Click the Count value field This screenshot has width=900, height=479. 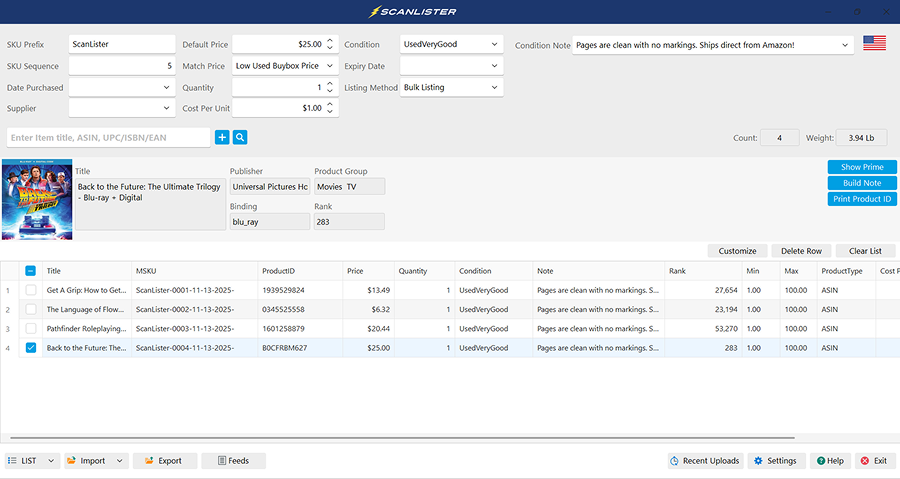779,138
